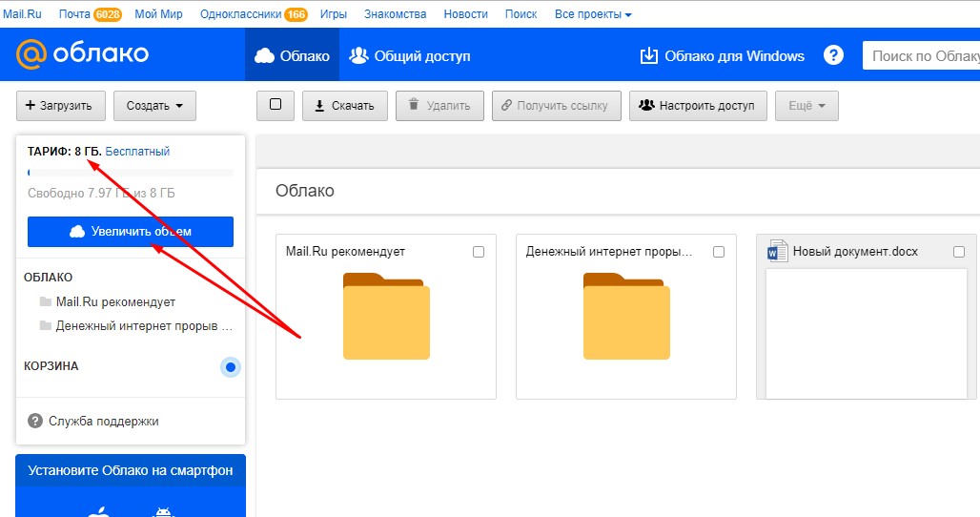Viewport: 980px width, 517px height.
Task: Focus the Поиск по Облаку search field
Action: tap(921, 55)
